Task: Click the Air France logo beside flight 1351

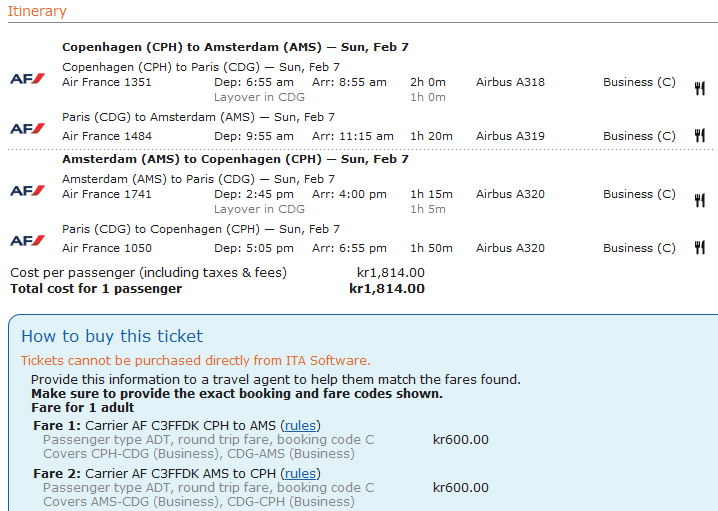Action: pos(27,79)
